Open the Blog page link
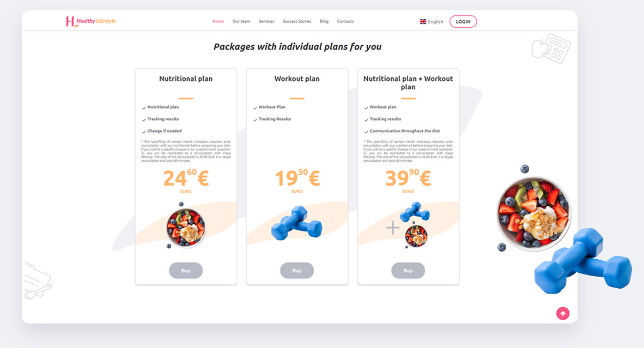Screen dimensions: 644x348 [x=324, y=21]
